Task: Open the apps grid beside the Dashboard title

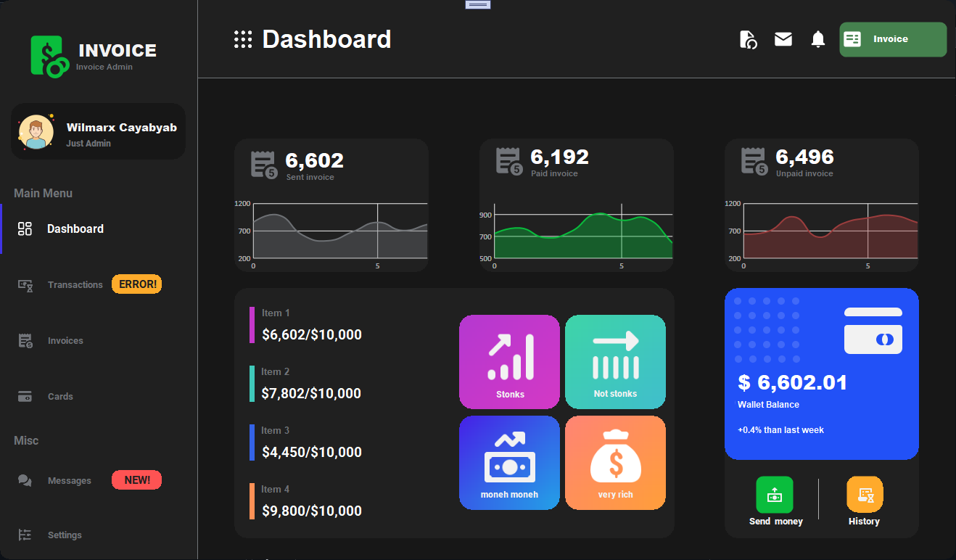Action: (242, 39)
